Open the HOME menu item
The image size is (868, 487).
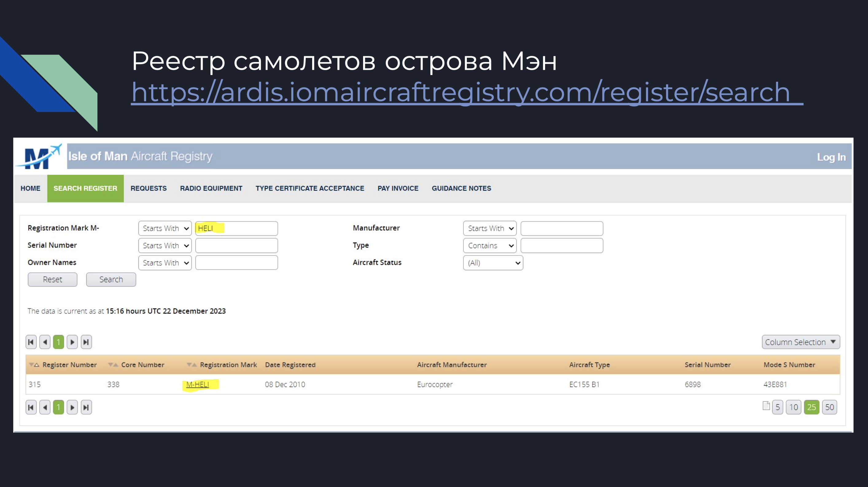coord(30,189)
